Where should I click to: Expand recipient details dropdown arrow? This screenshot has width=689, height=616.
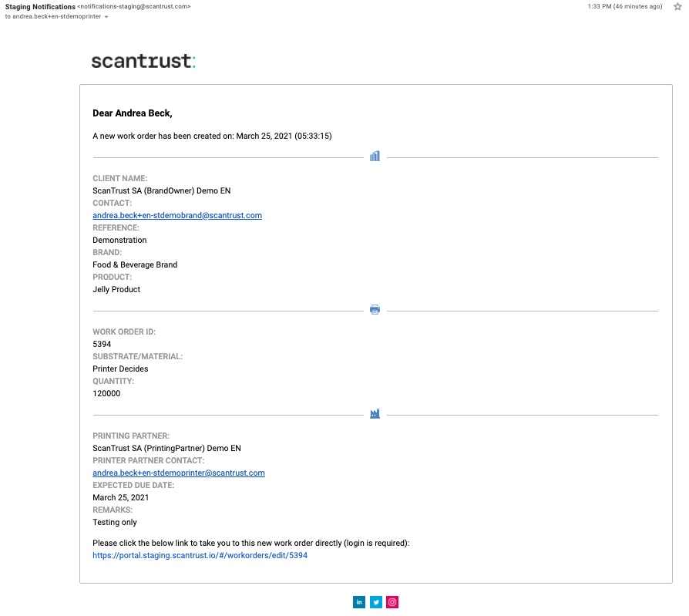pos(106,17)
